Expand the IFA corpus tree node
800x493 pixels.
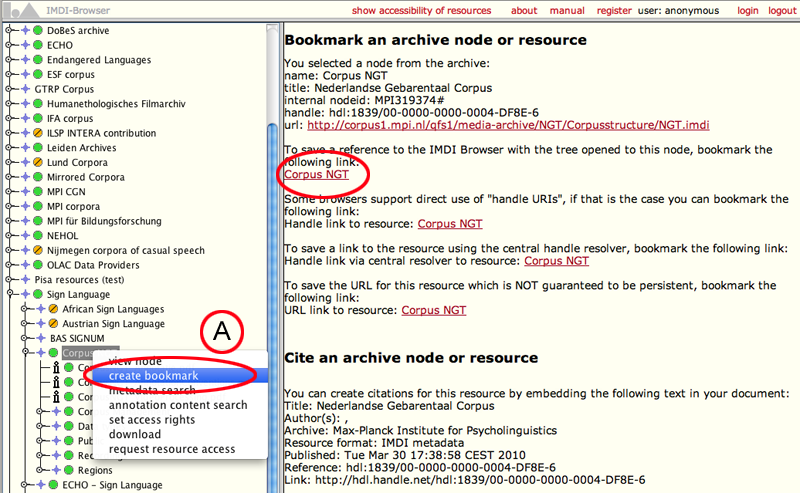click(x=8, y=118)
